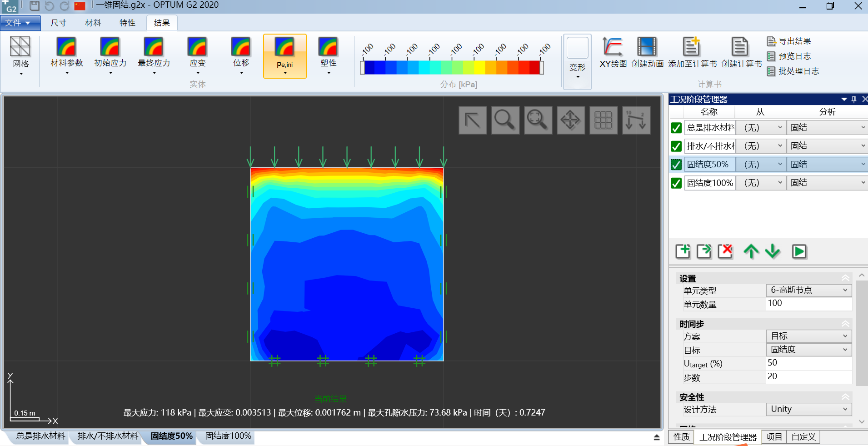Open the 文件 menu
This screenshot has width=868, height=446.
(20, 23)
